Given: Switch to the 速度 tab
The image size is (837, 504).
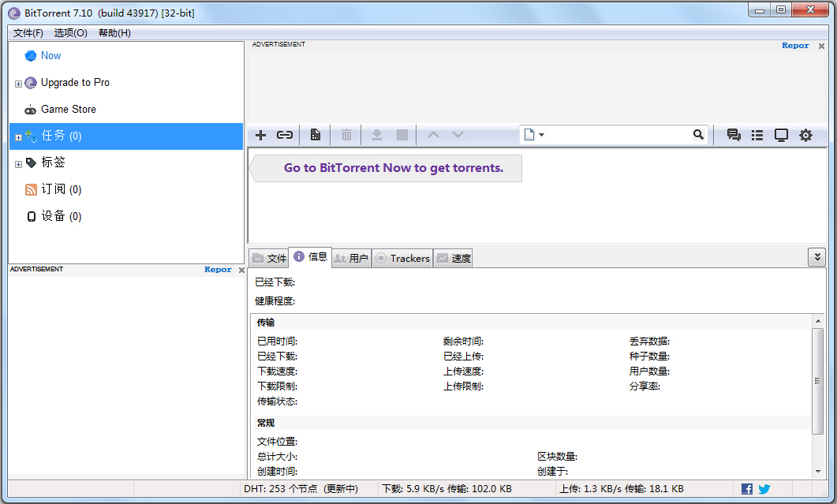Looking at the screenshot, I should (x=453, y=259).
